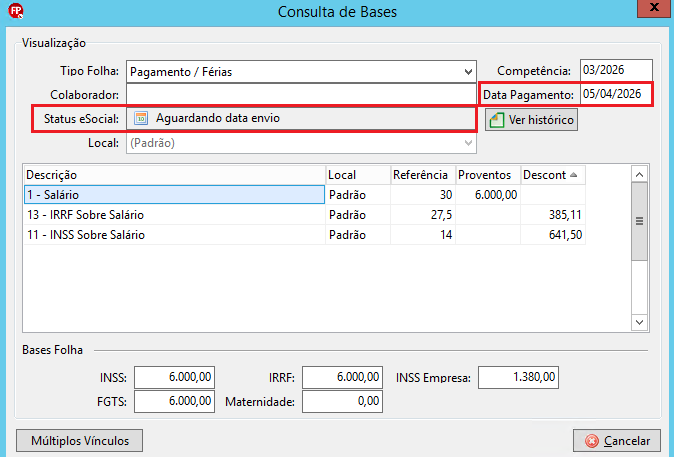
Task: Expand the Local (Padrão) combo box
Action: (468, 143)
